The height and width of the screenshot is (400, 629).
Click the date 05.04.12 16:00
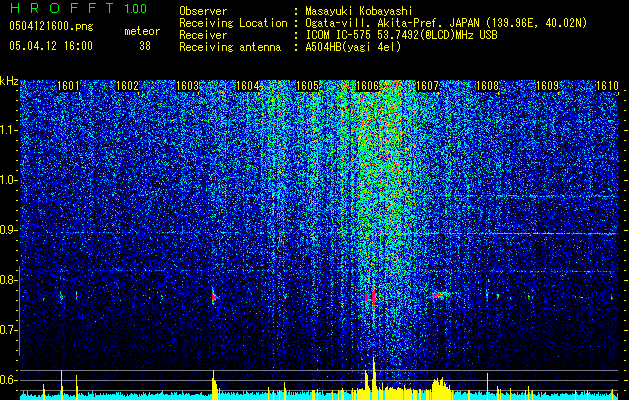tap(51, 46)
